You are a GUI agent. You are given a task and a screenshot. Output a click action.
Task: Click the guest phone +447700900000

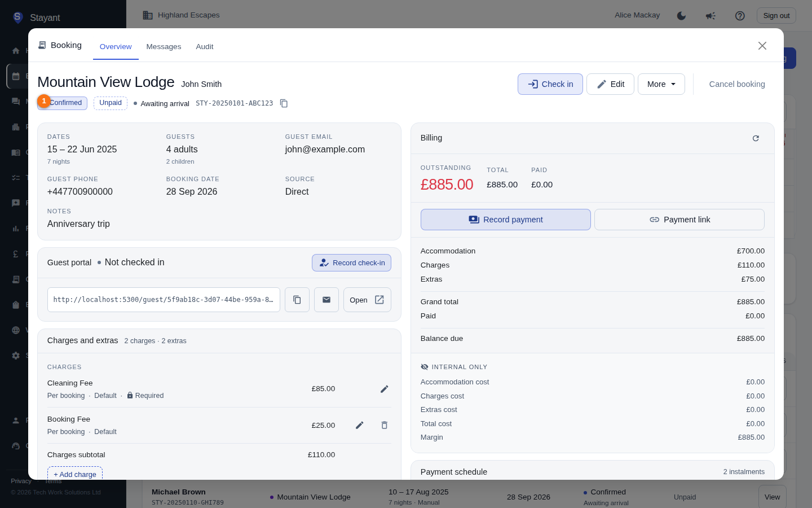80,192
